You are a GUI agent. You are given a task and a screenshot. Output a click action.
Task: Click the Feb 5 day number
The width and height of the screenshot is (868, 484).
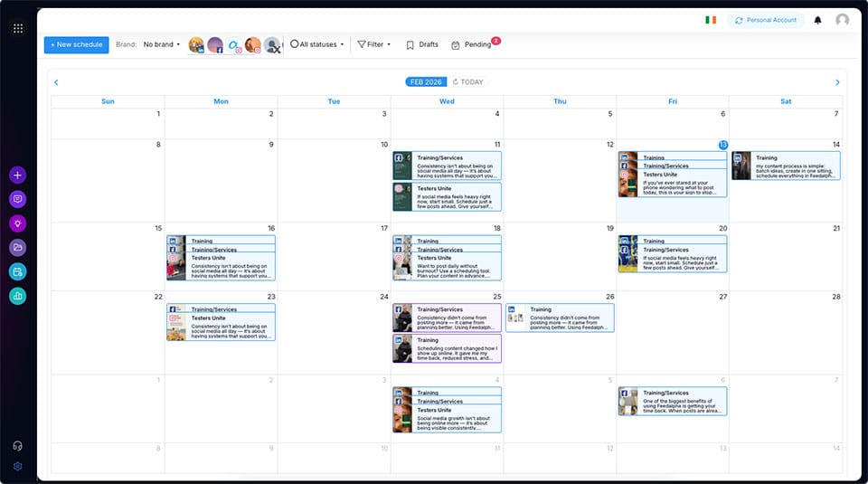tap(610, 114)
